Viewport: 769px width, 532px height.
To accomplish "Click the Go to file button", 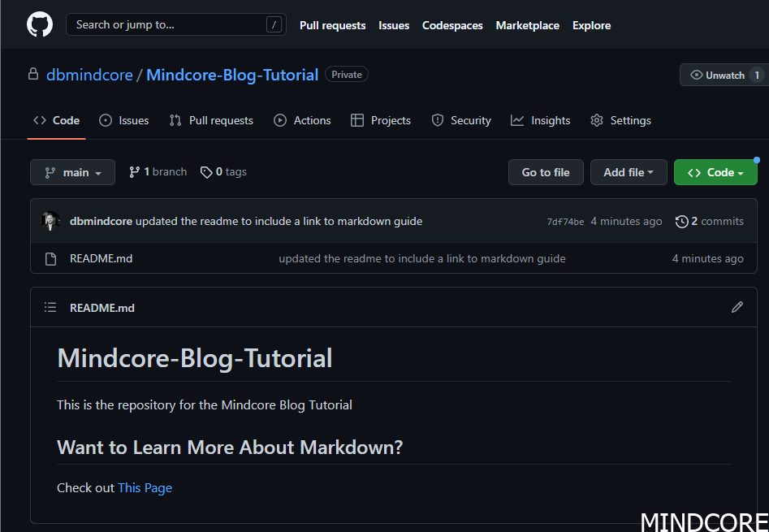I will (x=545, y=171).
